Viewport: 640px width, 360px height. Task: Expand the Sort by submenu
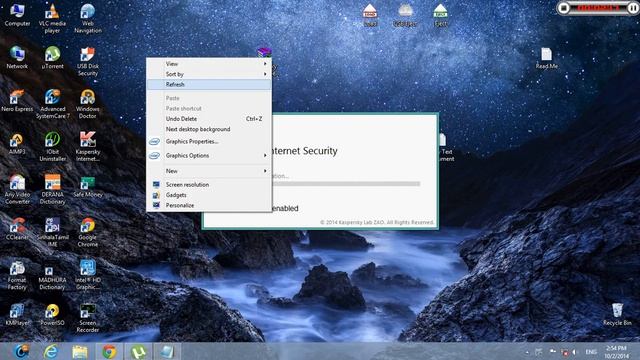click(209, 74)
